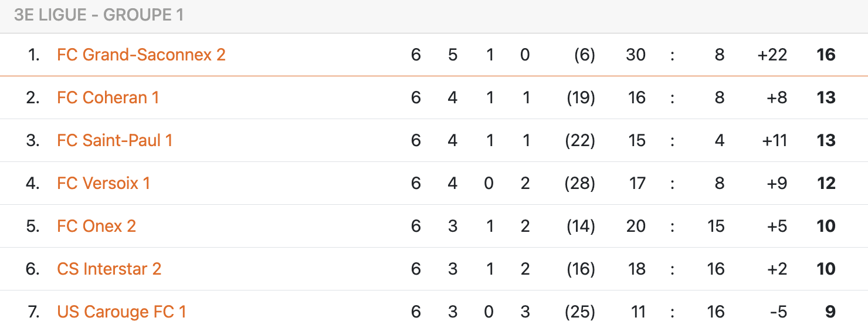Viewport: 868px width, 331px height.
Task: Go to FC Saint-Paul 1 team page
Action: pyautogui.click(x=115, y=140)
